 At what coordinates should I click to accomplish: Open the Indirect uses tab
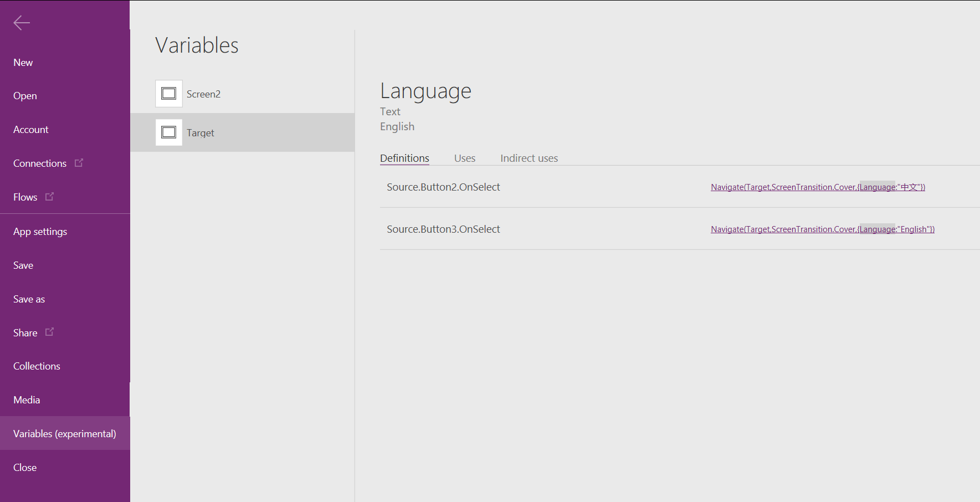529,158
